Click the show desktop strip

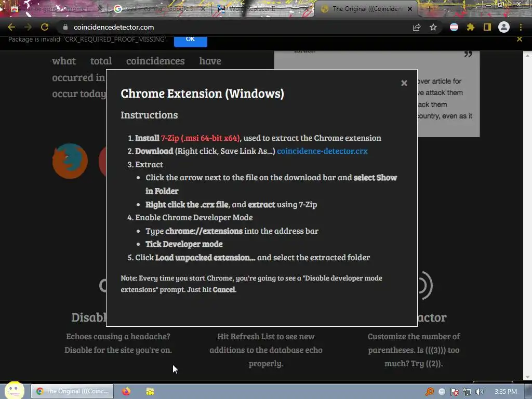(528, 392)
